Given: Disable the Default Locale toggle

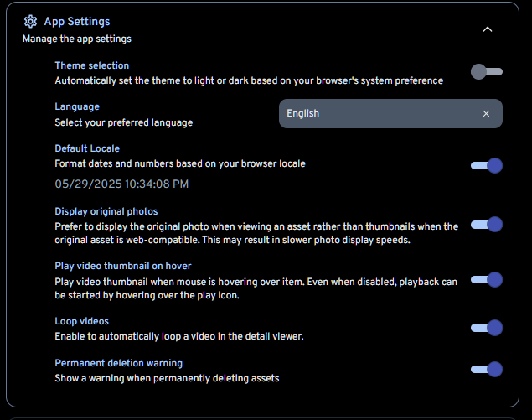Looking at the screenshot, I should pos(486,166).
